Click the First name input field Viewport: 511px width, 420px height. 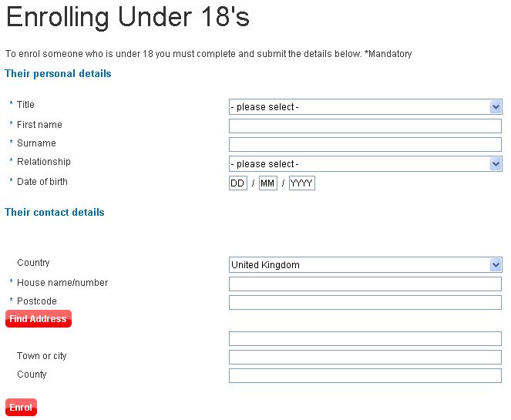365,126
